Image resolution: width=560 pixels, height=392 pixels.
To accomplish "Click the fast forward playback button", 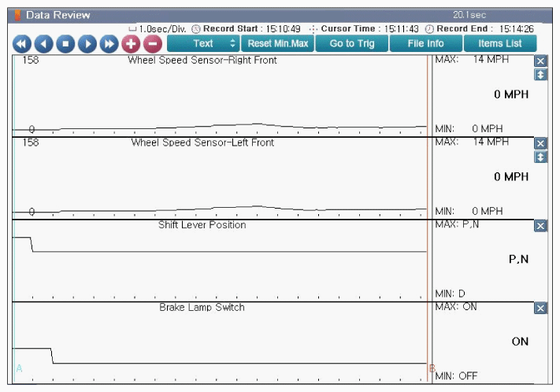I will [109, 44].
